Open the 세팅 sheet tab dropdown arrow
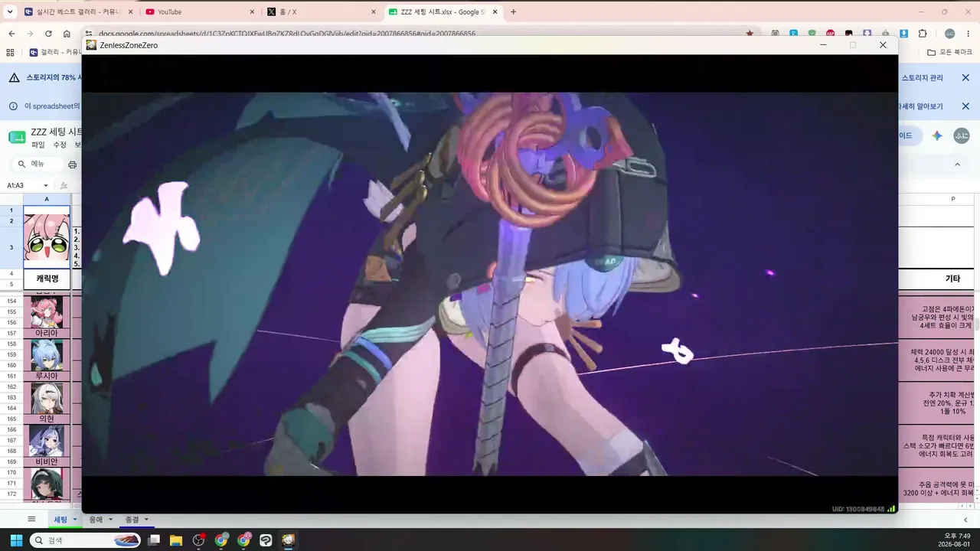 click(74, 520)
